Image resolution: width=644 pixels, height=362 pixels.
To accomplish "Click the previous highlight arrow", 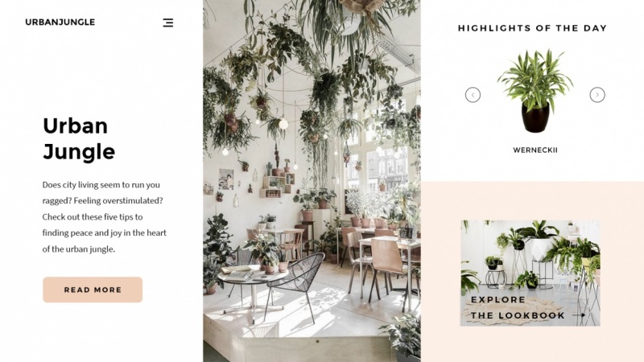I will pyautogui.click(x=473, y=95).
